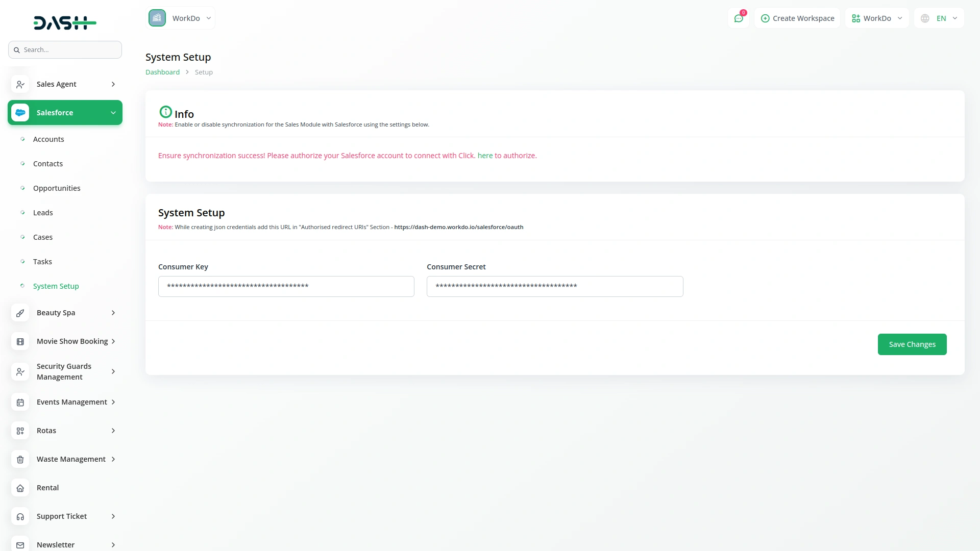Click the Waste Management trash icon
The height and width of the screenshot is (551, 980).
point(20,459)
